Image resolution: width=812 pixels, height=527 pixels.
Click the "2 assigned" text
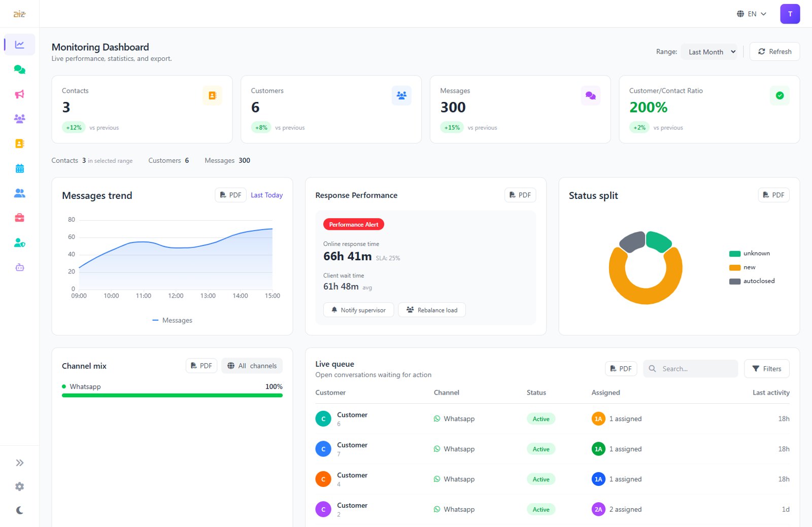click(625, 509)
